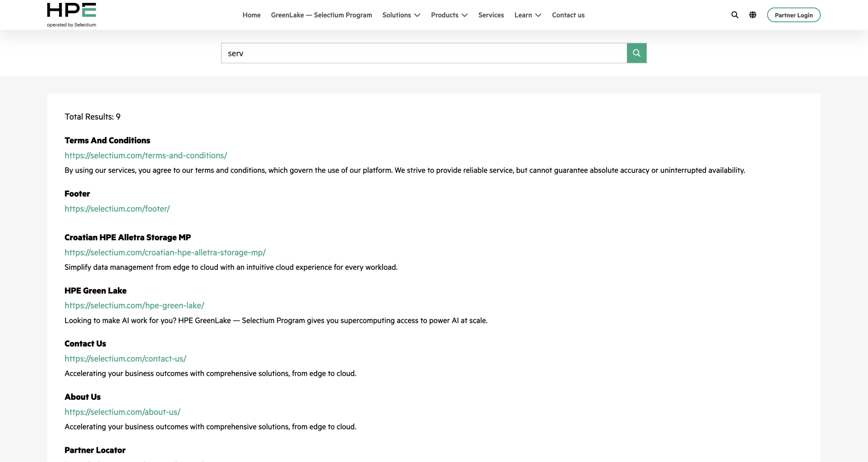Click the 'By using our services' description
The image size is (868, 462).
point(405,170)
